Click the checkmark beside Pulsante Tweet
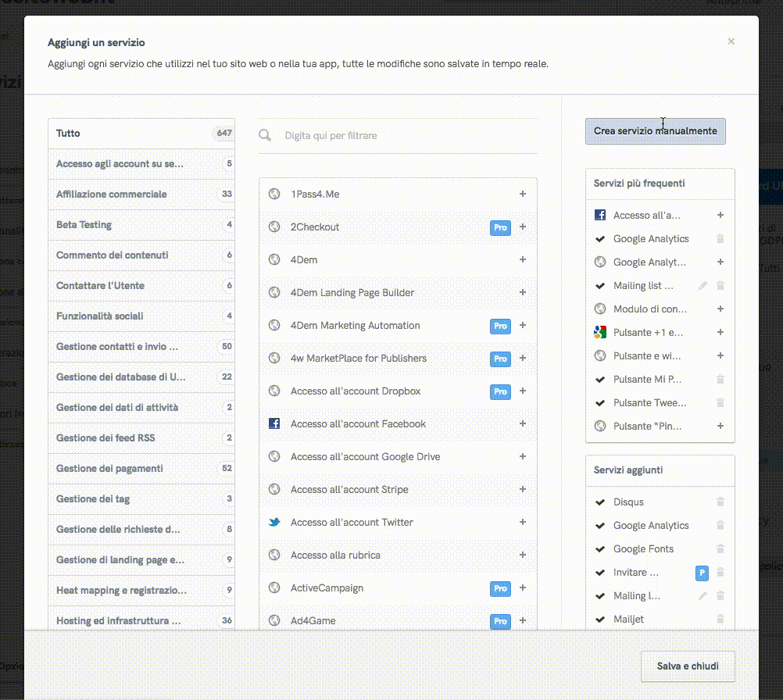The height and width of the screenshot is (700, 783). pyautogui.click(x=600, y=403)
